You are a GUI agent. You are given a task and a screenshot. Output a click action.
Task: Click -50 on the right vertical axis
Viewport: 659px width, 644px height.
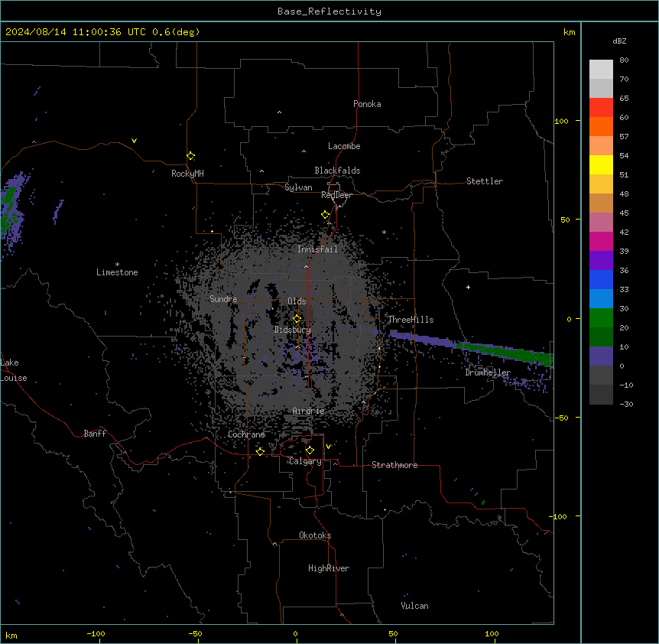(561, 418)
